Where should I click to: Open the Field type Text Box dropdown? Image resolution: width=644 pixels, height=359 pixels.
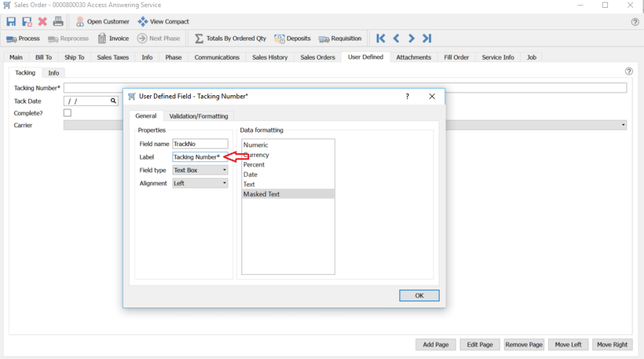[x=200, y=170]
